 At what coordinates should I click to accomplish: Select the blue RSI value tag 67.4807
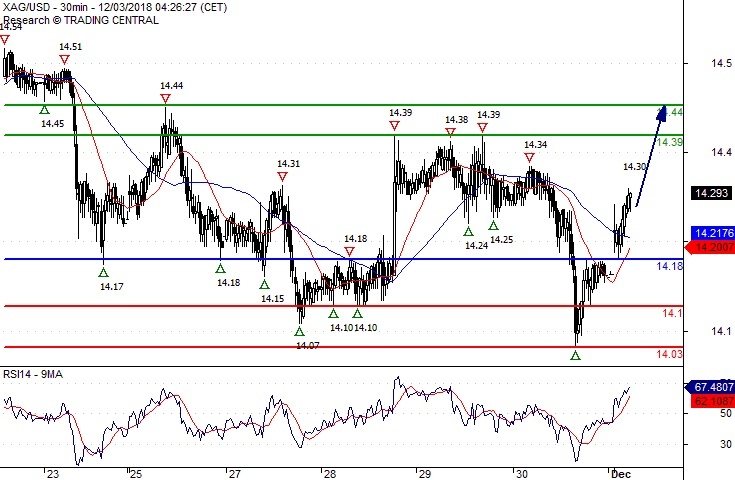coord(710,387)
